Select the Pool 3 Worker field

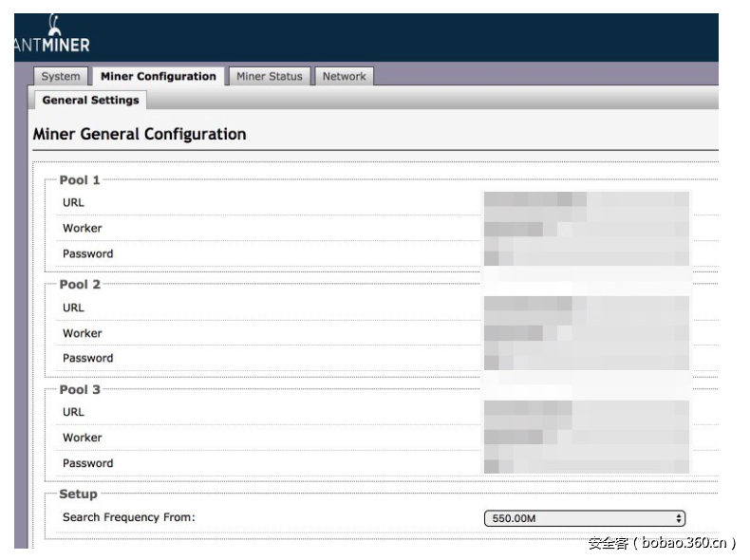[586, 438]
